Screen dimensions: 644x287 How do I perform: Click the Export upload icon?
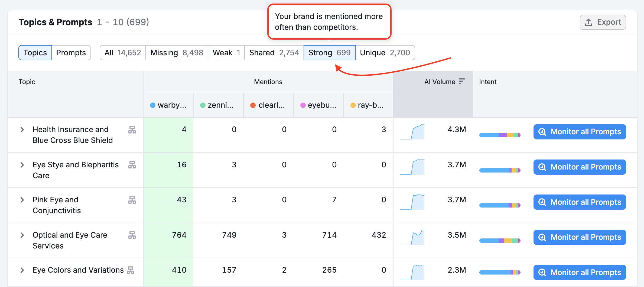click(588, 22)
